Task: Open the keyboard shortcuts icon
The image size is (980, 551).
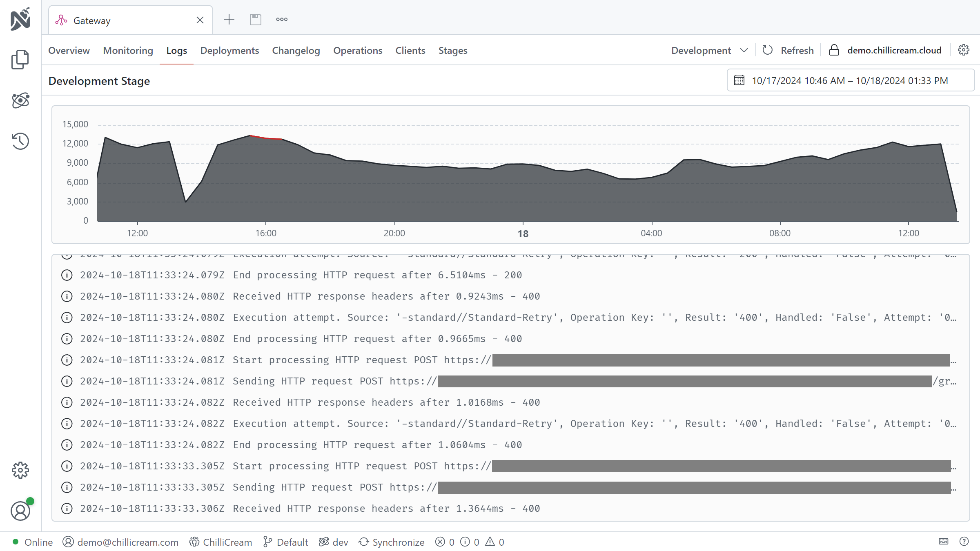Action: [944, 542]
